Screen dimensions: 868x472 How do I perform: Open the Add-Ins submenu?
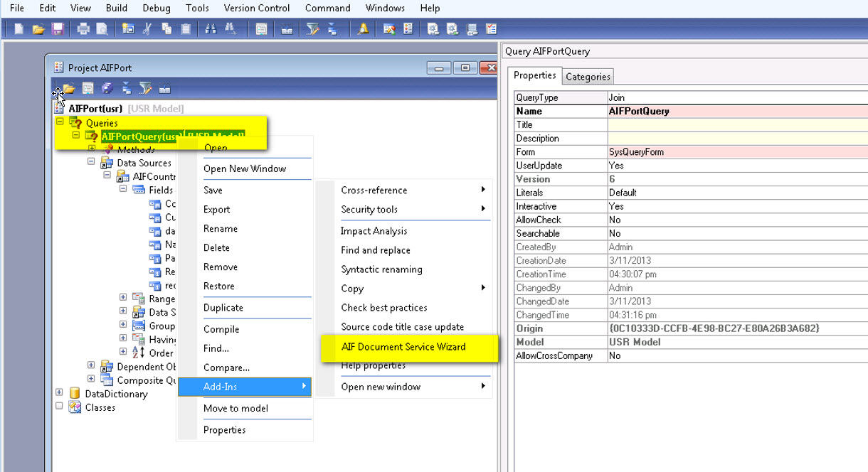coord(221,387)
